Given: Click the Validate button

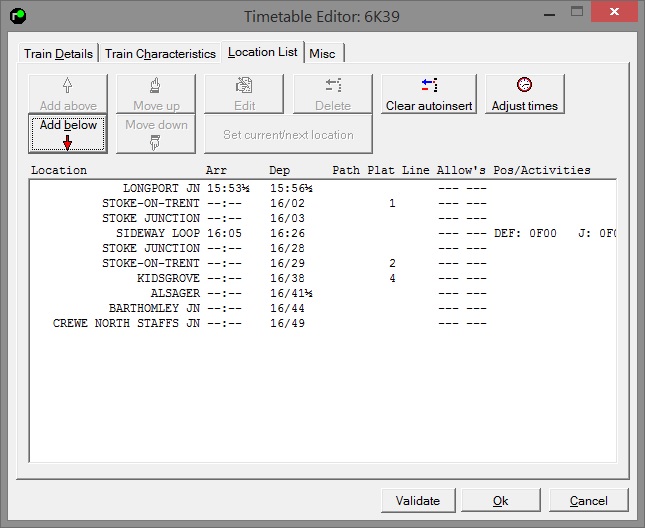Looking at the screenshot, I should point(418,500).
